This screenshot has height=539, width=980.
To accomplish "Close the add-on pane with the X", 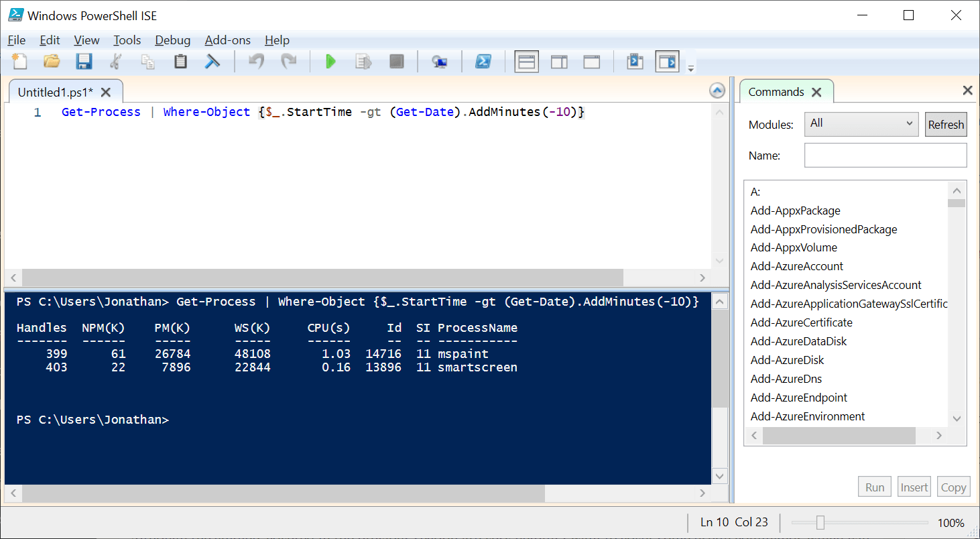I will (967, 91).
